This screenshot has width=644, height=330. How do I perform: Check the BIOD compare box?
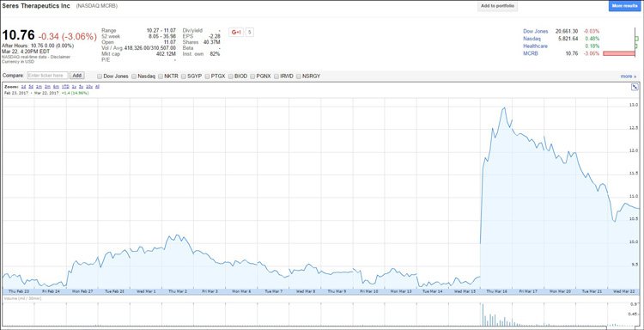pyautogui.click(x=230, y=76)
